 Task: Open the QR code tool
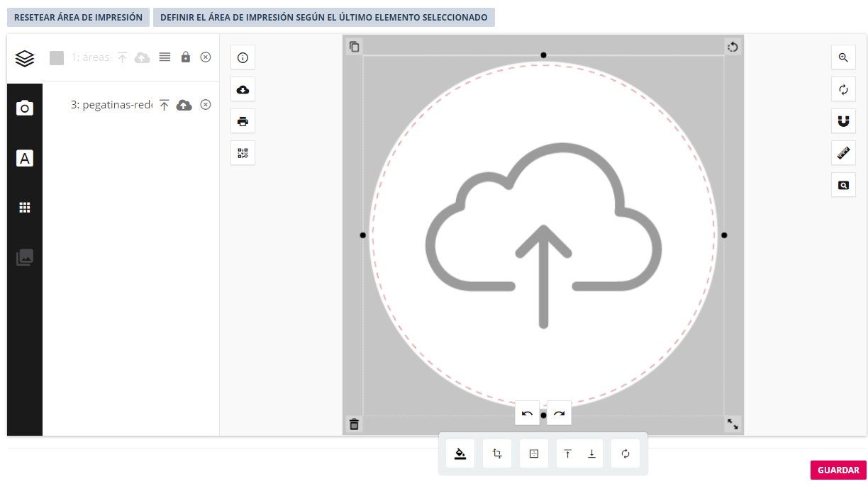pyautogui.click(x=243, y=153)
